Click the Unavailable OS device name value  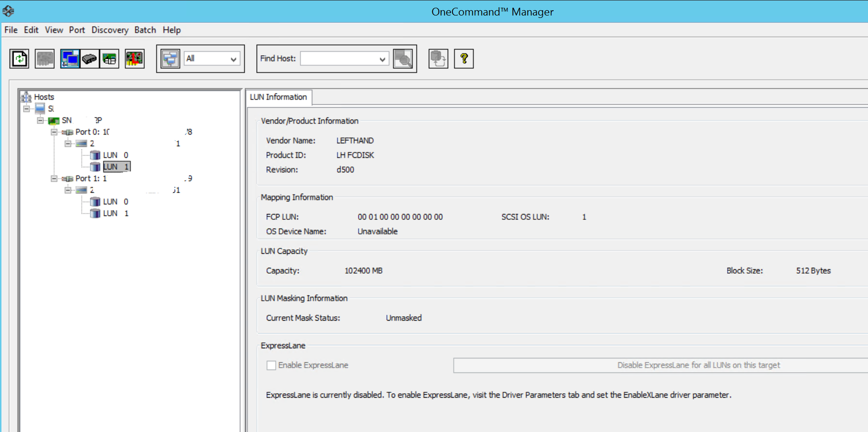(x=377, y=231)
